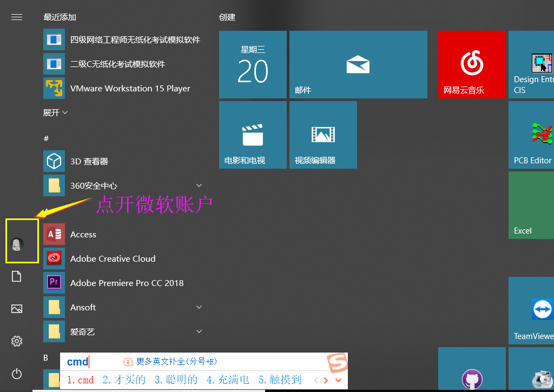Expand the Ansoft folder
This screenshot has height=392, width=554.
tap(199, 307)
